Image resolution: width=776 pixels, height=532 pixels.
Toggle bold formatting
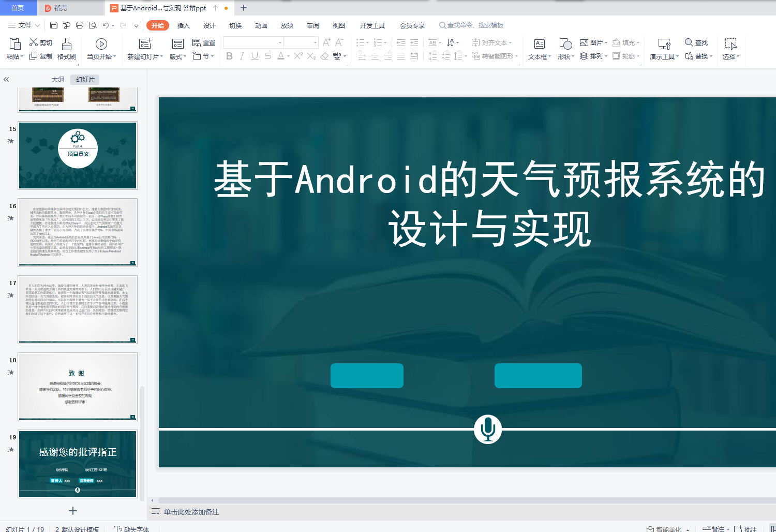[x=229, y=56]
